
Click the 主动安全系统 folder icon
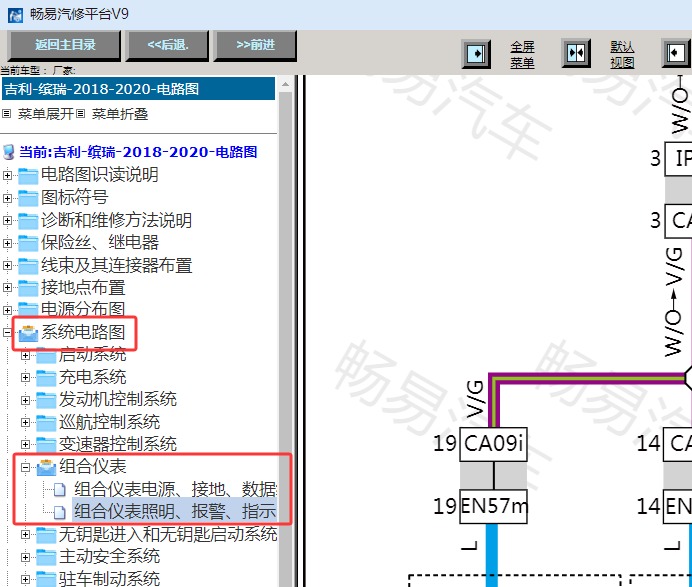tap(46, 557)
